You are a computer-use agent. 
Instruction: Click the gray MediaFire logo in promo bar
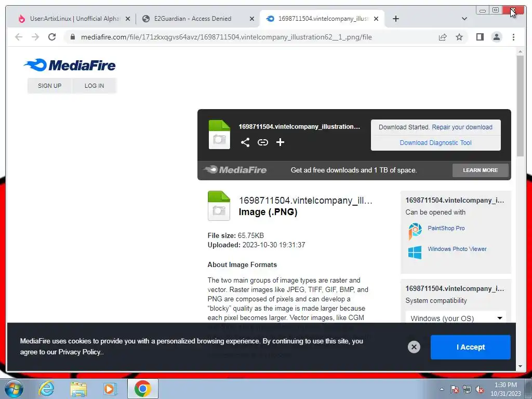235,170
